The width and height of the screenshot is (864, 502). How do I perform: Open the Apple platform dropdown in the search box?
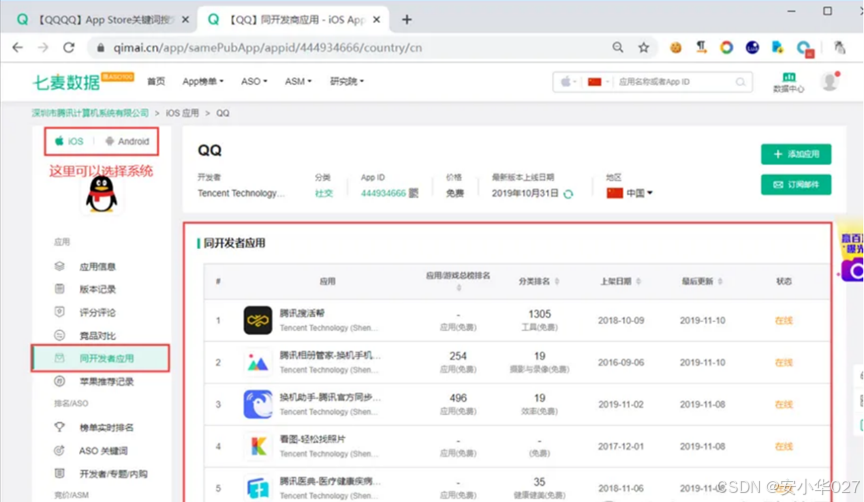[x=569, y=82]
